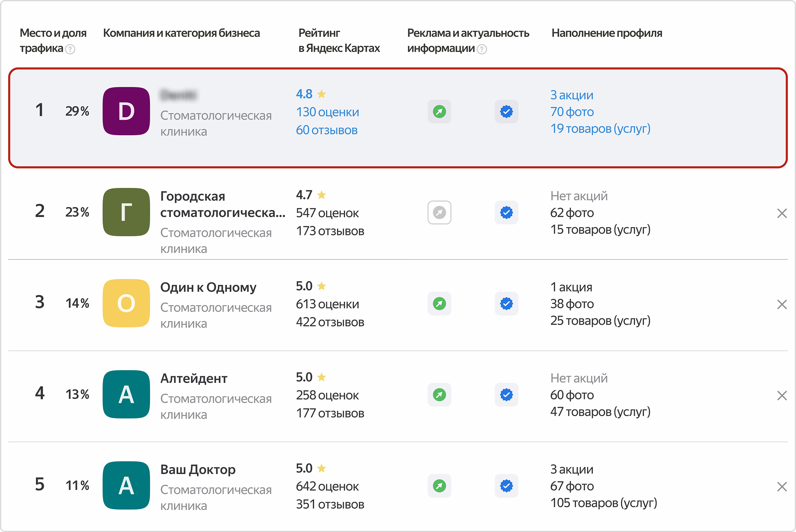The image size is (796, 532).
Task: Click company name 'Ваш Доктор'
Action: [198, 469]
